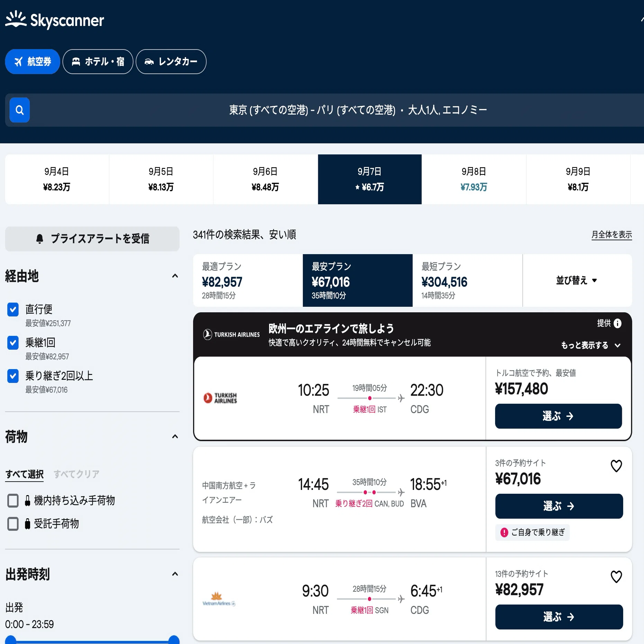Click the bell icon in price alert
This screenshot has height=644, width=644.
40,239
